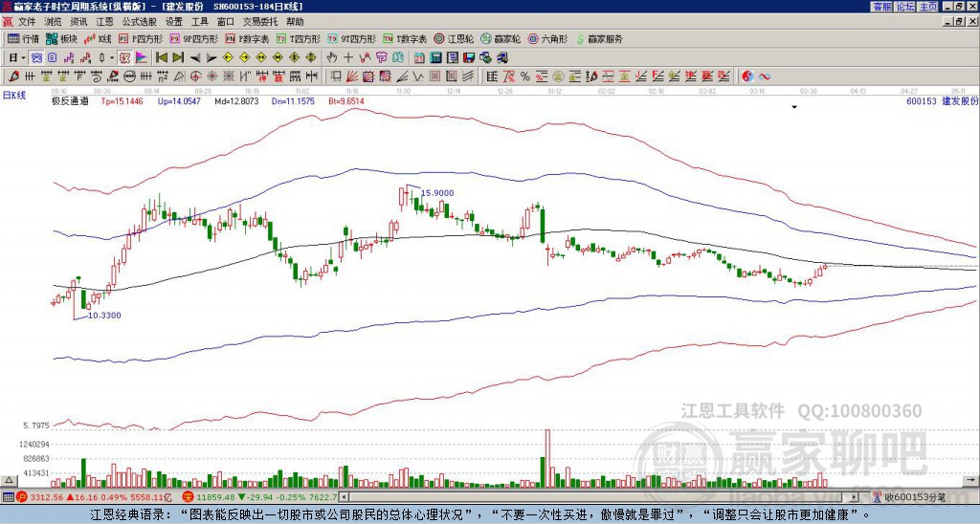The height and width of the screenshot is (524, 980).
Task: Open 赢家服务 with dollar icon
Action: coord(599,38)
